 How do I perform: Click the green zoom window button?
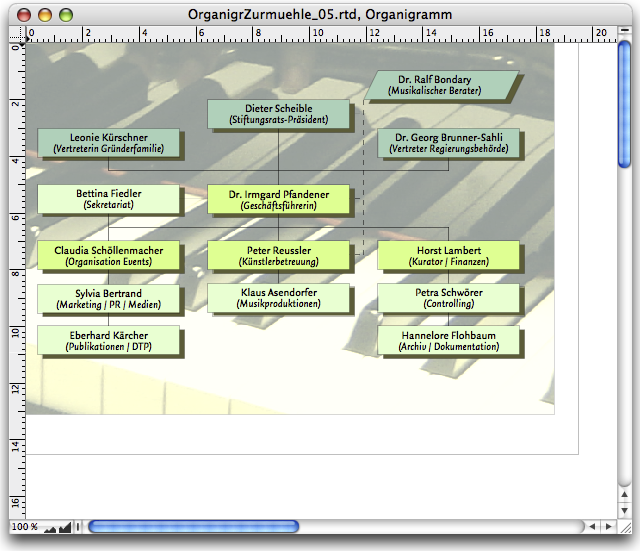click(66, 13)
